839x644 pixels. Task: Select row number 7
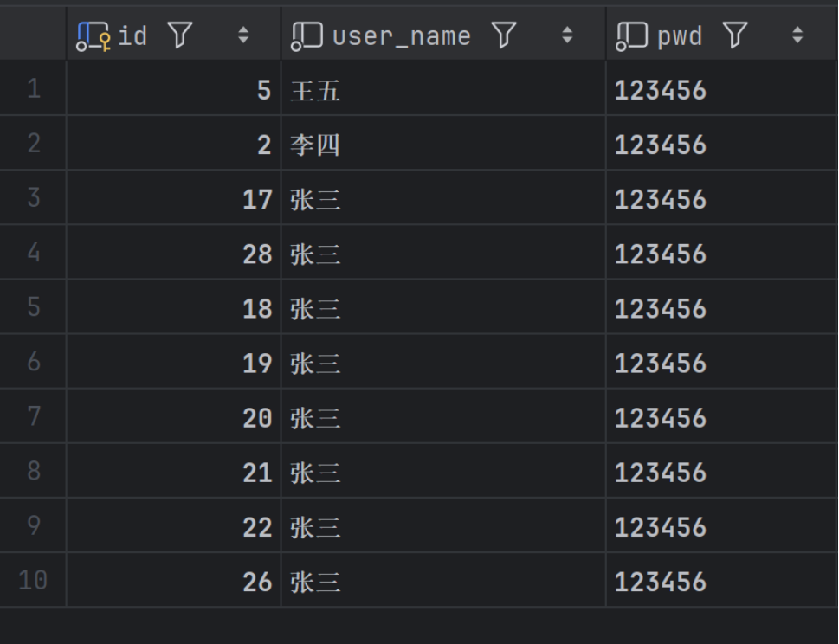[34, 416]
